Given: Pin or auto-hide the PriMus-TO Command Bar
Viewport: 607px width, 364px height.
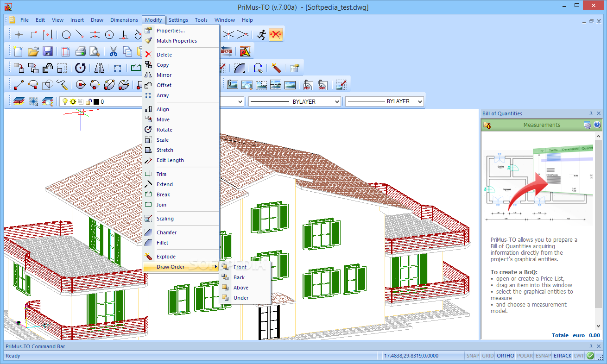Looking at the screenshot, I should (x=591, y=346).
